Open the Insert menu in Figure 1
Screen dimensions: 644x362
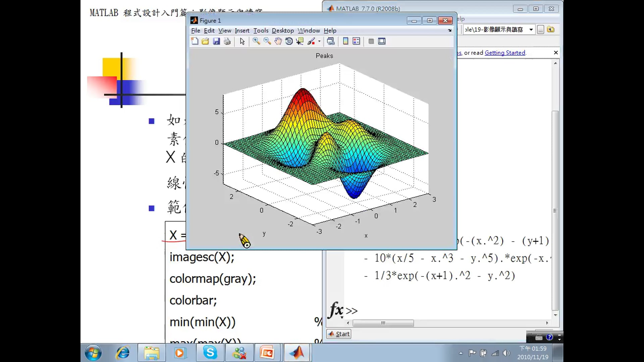click(242, 31)
